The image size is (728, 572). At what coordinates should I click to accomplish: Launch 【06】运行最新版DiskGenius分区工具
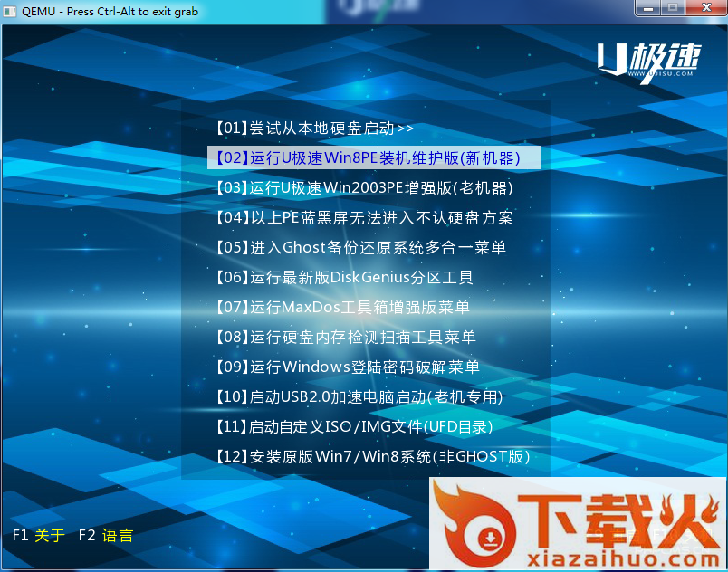(x=344, y=277)
